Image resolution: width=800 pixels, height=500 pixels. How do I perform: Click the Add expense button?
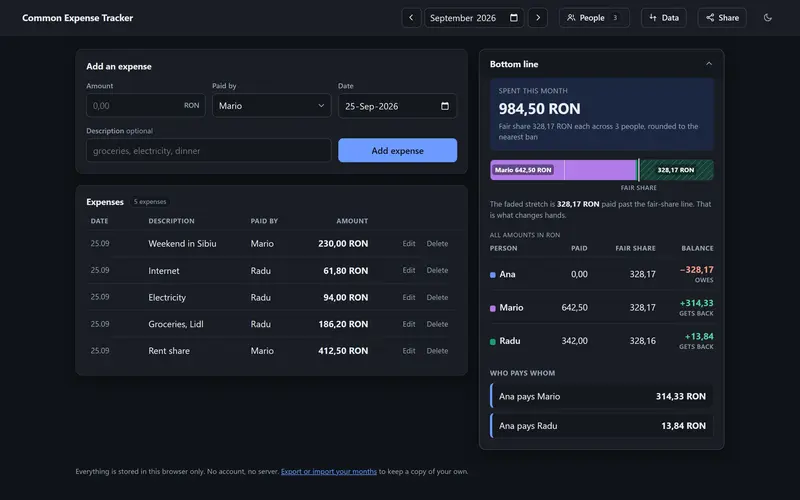click(397, 151)
